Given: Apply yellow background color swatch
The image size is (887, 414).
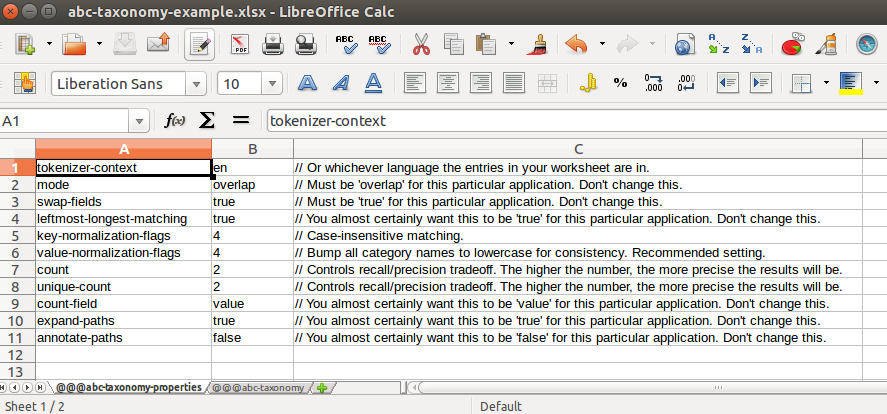Looking at the screenshot, I should tap(851, 84).
